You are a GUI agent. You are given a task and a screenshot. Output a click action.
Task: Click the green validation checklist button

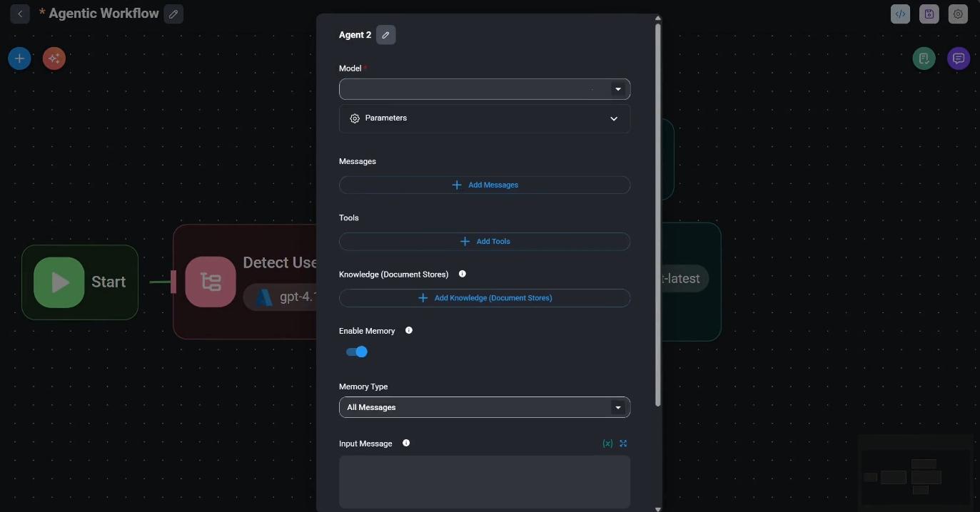click(924, 58)
